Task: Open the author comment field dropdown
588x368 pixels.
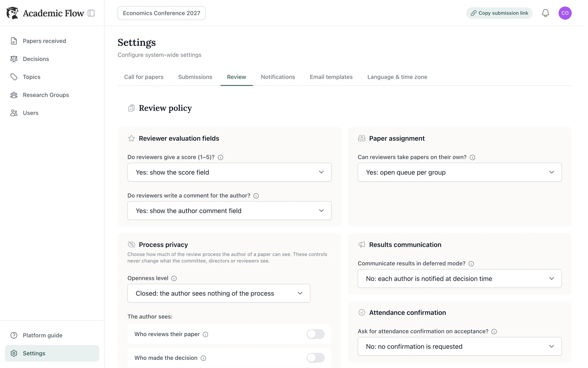Action: [229, 211]
